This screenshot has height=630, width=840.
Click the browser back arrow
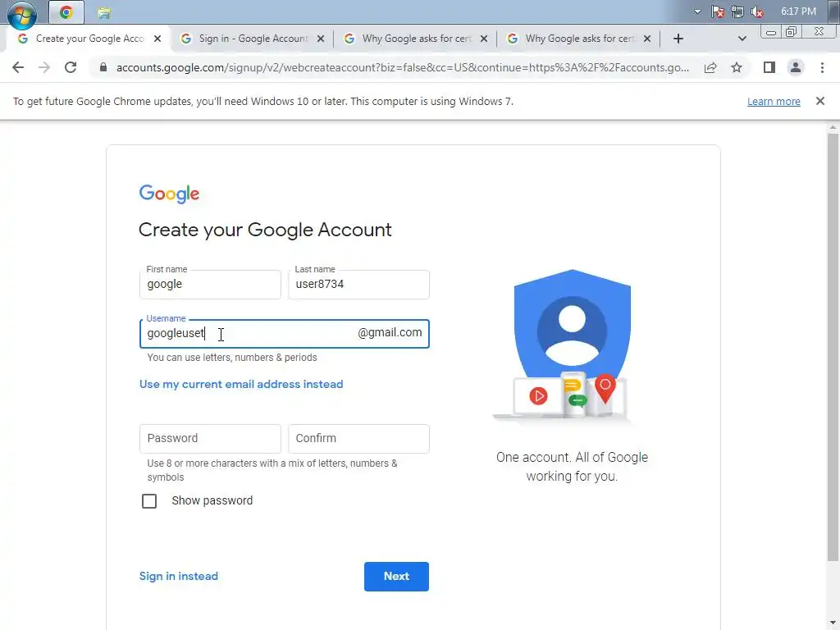point(18,67)
